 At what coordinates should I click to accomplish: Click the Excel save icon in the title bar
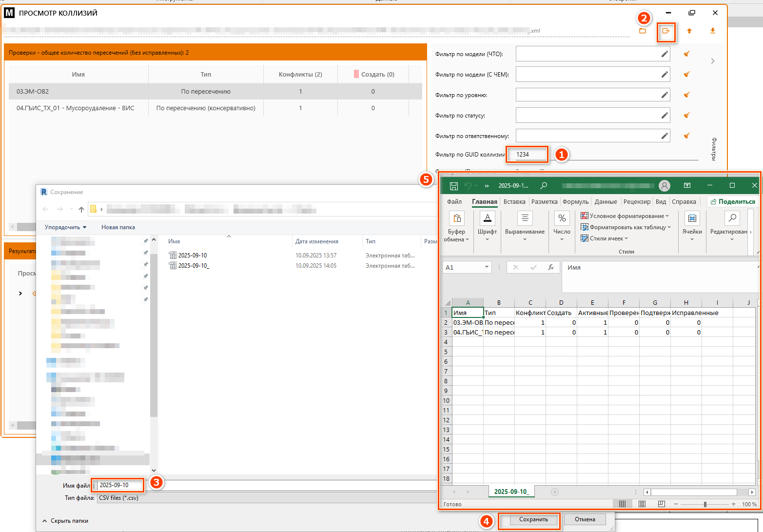coord(453,186)
